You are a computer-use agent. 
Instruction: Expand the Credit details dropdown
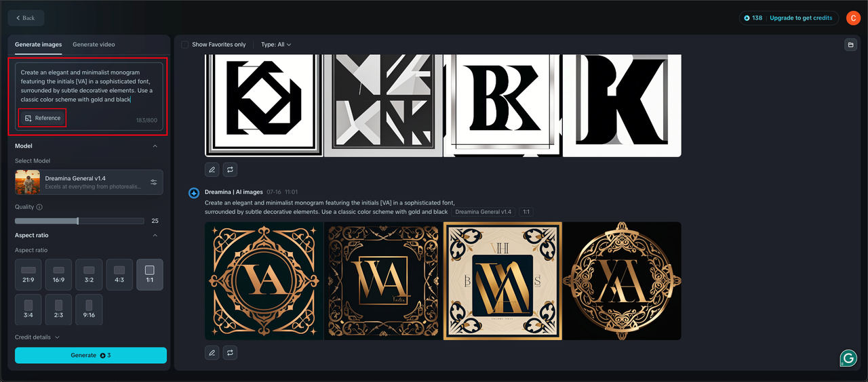(37, 337)
